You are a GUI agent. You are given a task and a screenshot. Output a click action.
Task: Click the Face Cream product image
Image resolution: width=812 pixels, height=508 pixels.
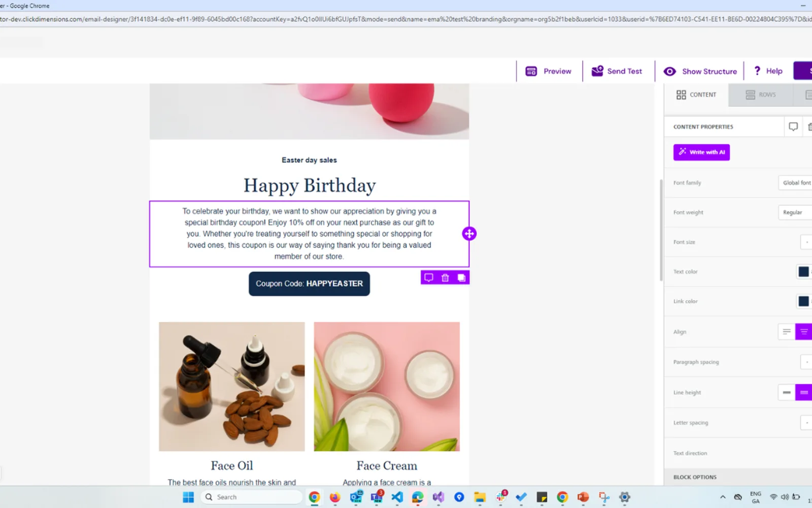[387, 387]
